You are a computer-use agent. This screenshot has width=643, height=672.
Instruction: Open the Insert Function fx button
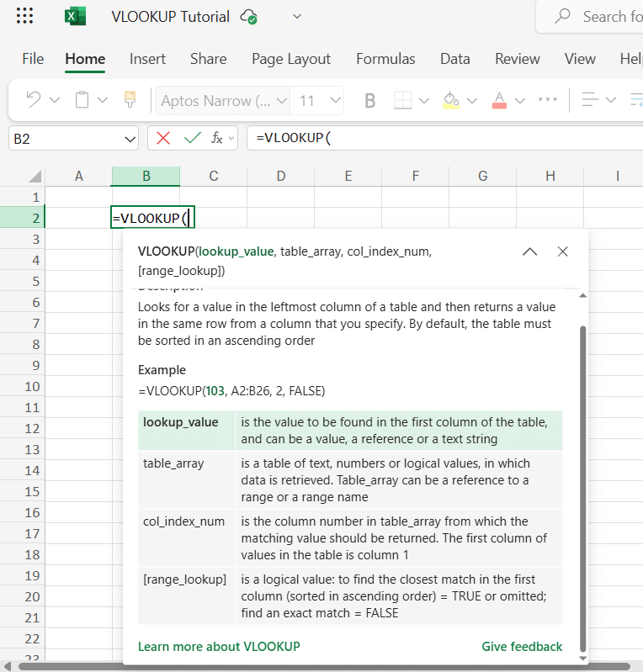(216, 138)
